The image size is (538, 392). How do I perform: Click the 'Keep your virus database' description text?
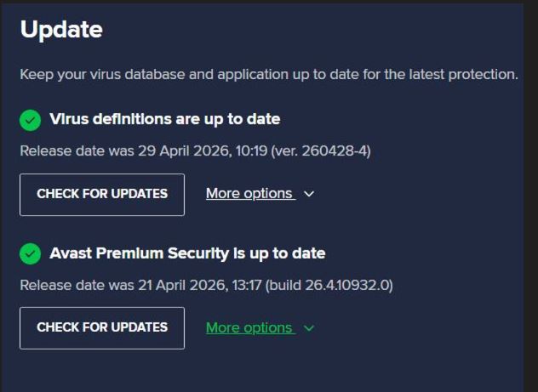click(x=269, y=74)
